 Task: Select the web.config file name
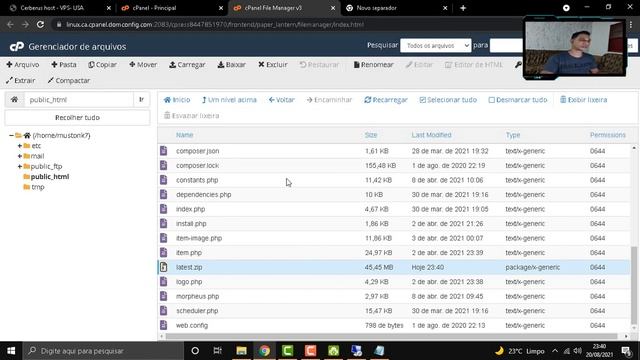(192, 326)
